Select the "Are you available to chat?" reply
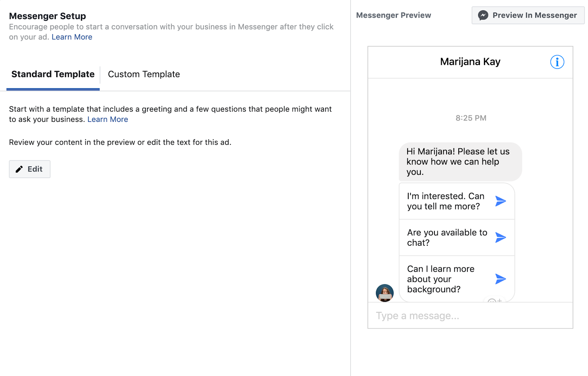Screen dimensions: 588x376 pyautogui.click(x=447, y=238)
